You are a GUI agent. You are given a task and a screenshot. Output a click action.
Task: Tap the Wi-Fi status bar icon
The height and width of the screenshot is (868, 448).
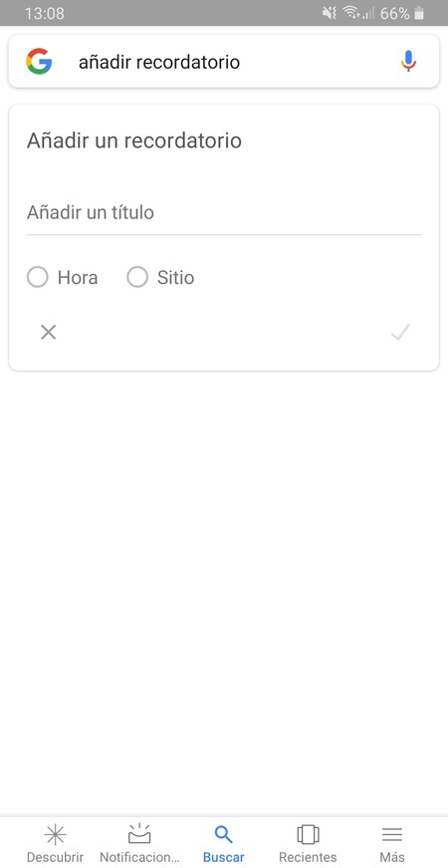click(350, 13)
